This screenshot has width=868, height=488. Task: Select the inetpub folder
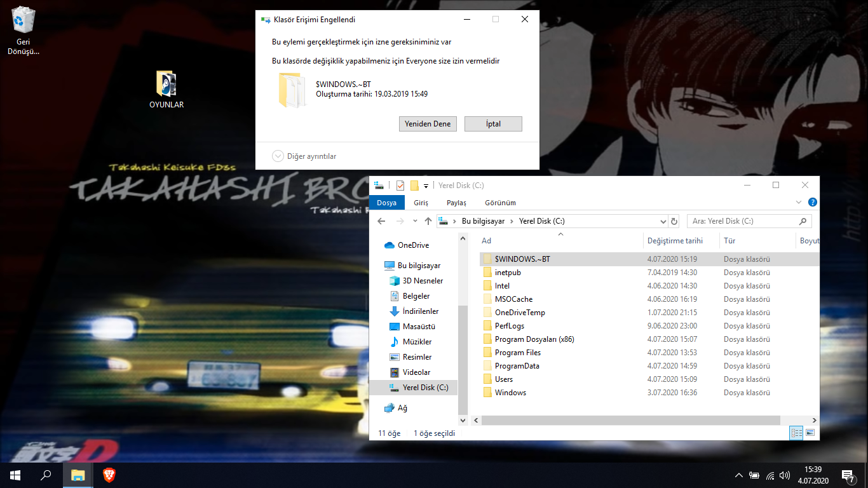[x=508, y=273]
